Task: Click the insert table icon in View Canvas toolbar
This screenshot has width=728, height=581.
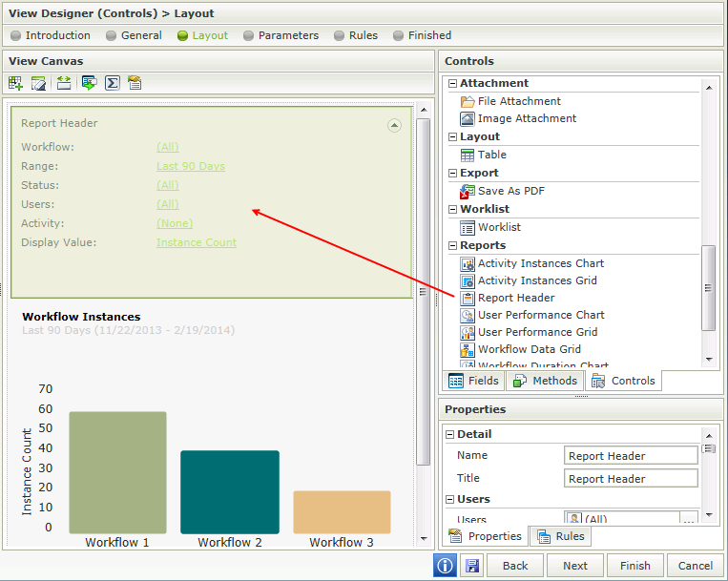Action: pos(15,84)
